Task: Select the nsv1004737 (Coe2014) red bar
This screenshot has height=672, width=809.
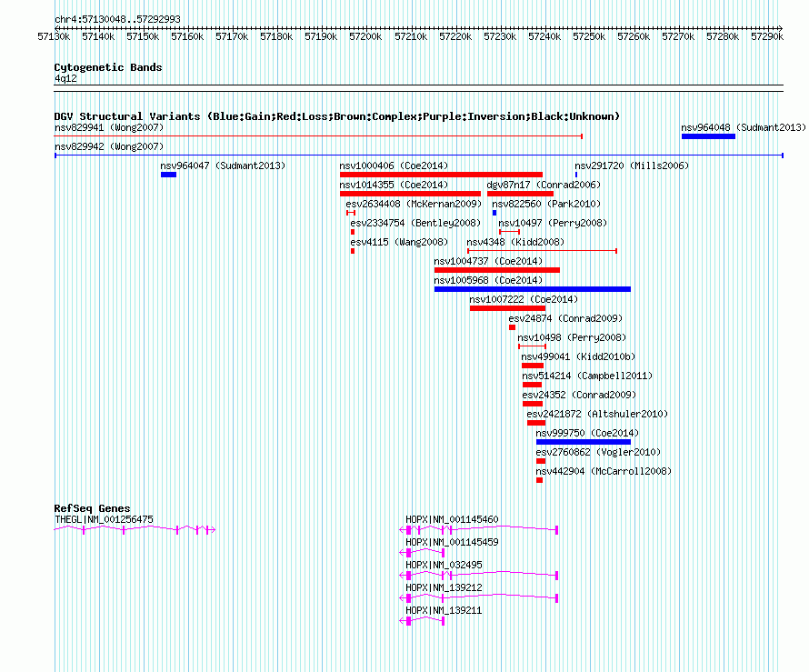Action: pyautogui.click(x=497, y=270)
